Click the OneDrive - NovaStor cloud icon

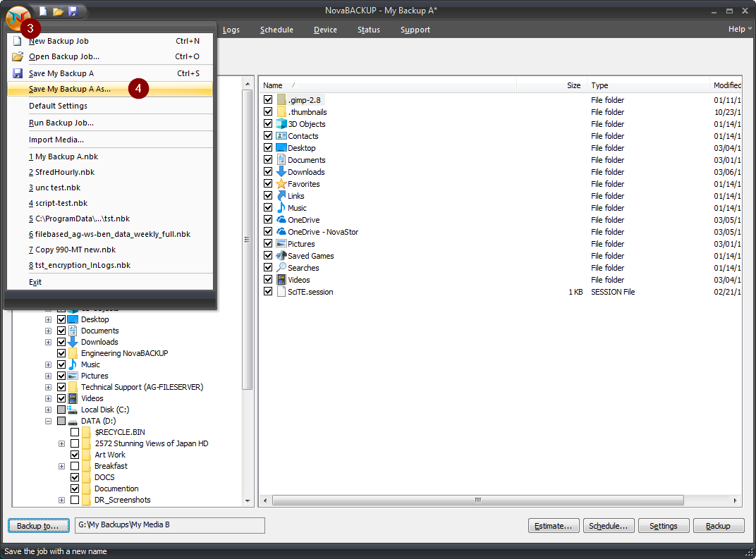point(281,232)
